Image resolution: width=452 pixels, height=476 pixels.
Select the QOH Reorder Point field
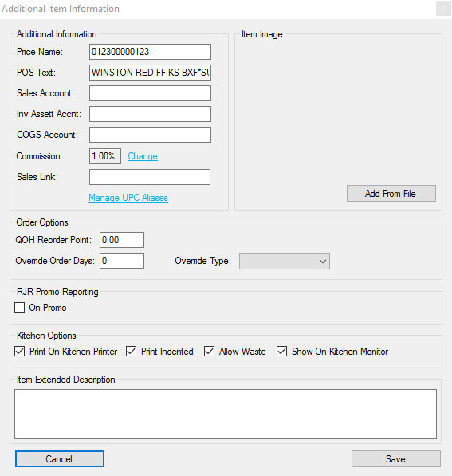122,240
